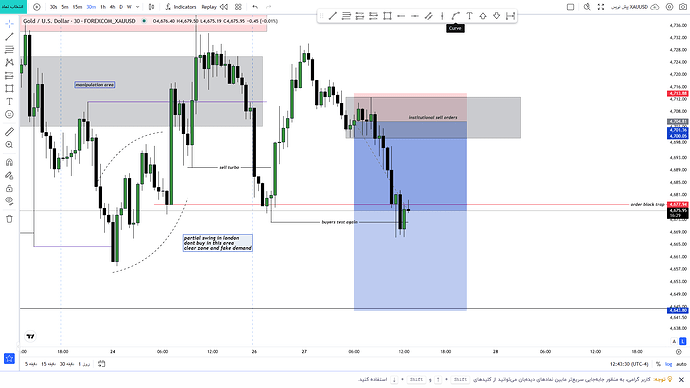Open chart settings hexagon icon
Viewport: 690px width, 388px height.
pos(669,7)
